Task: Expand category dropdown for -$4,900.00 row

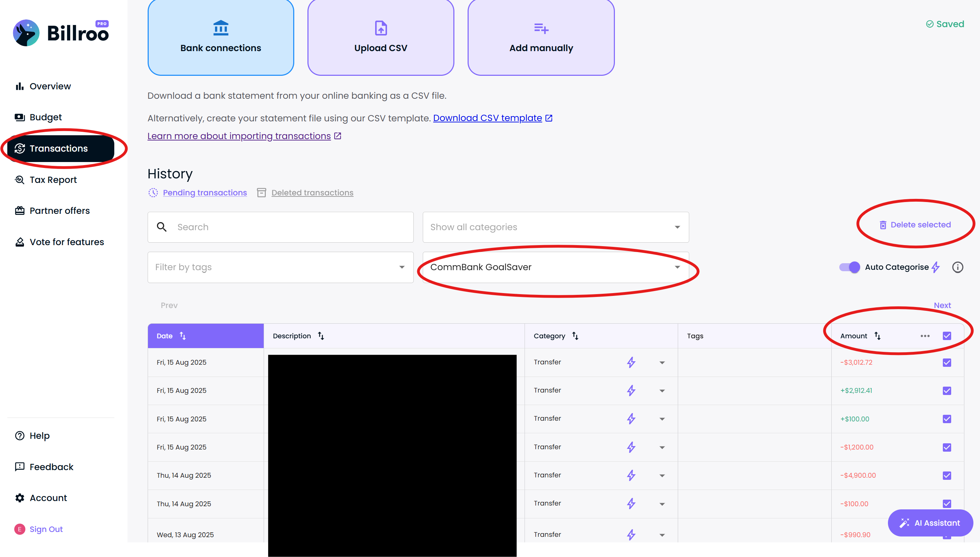Action: (x=662, y=476)
